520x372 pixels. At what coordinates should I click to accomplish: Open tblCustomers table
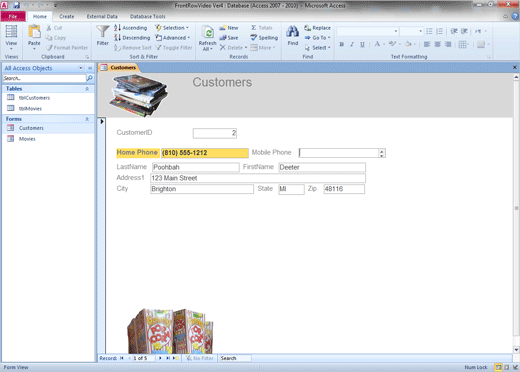click(x=34, y=98)
